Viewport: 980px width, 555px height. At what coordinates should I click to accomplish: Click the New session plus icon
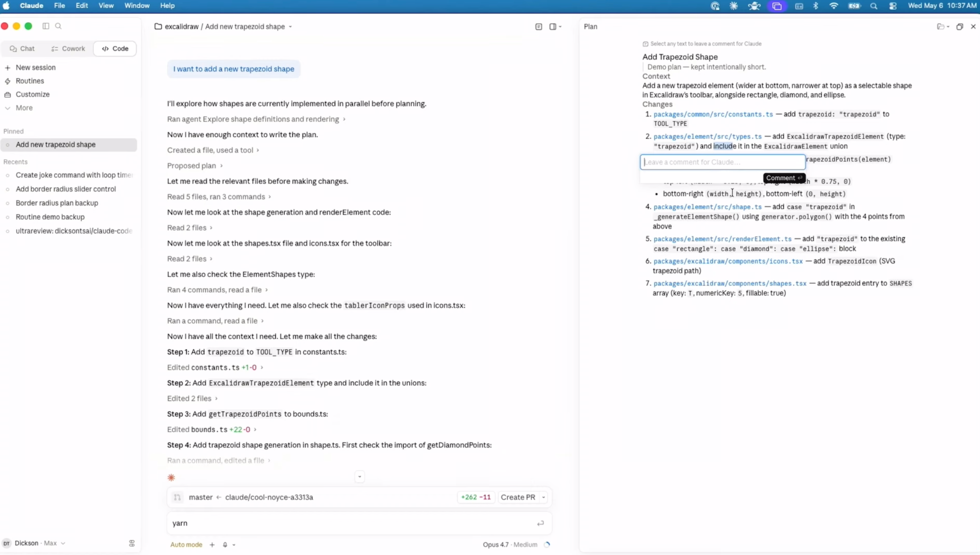click(x=8, y=68)
